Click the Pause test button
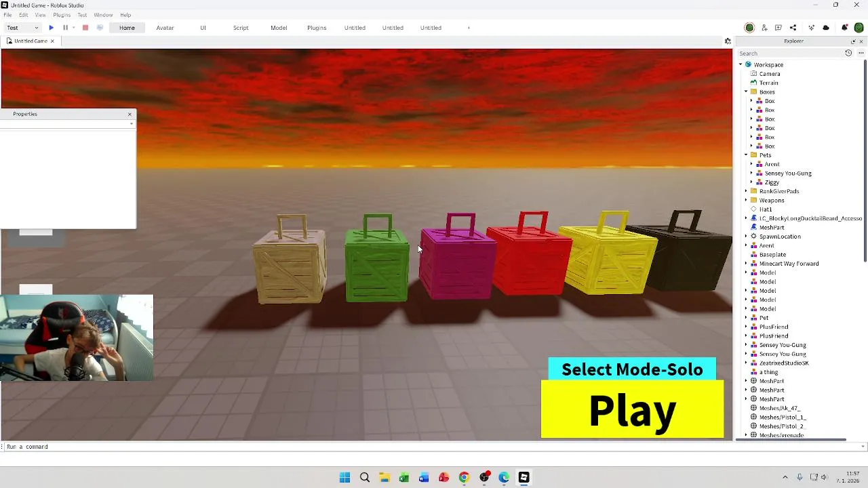Viewport: 868px width, 488px height. coord(65,28)
